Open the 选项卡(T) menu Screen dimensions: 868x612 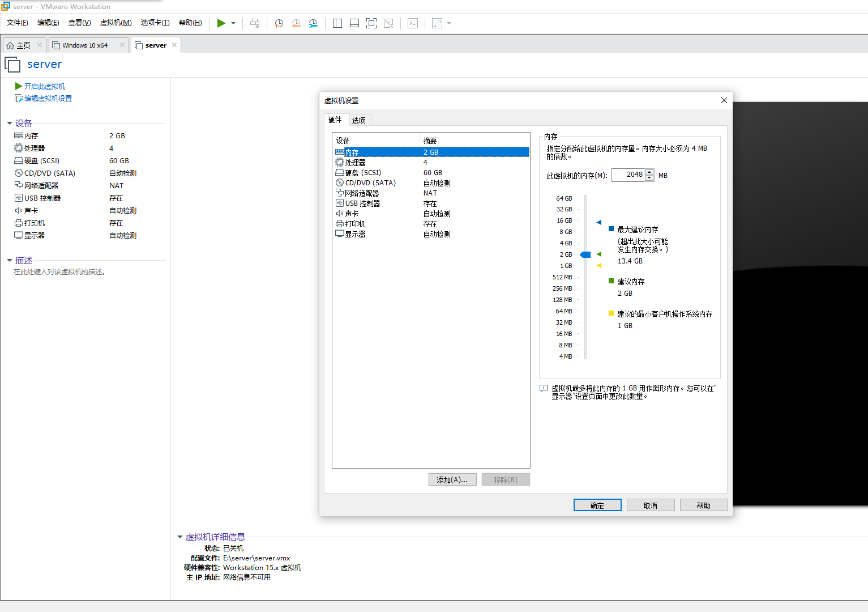tap(155, 23)
